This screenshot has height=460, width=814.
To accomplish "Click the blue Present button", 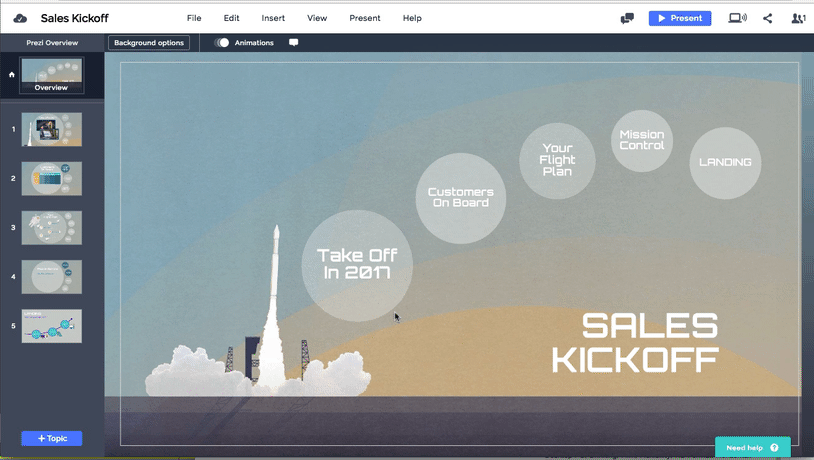I will pos(679,18).
